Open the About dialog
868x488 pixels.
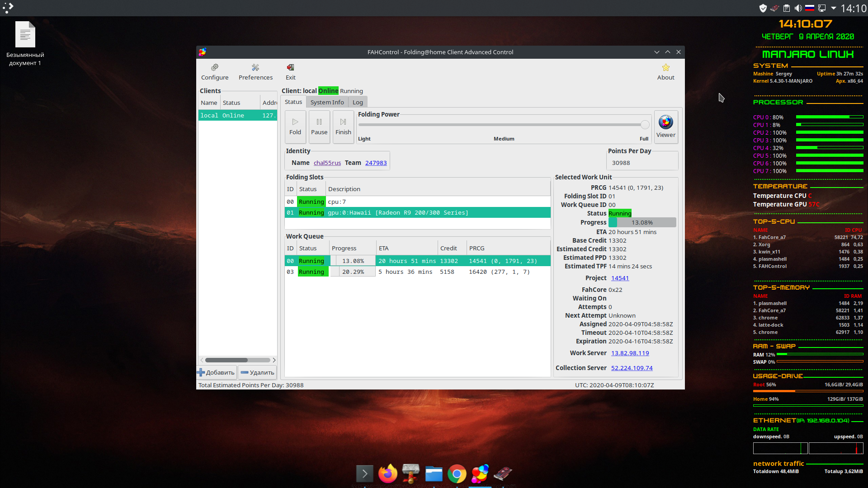point(665,71)
